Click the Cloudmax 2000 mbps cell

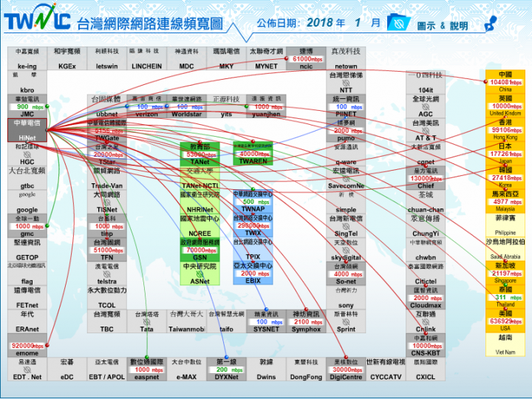pyautogui.click(x=426, y=298)
